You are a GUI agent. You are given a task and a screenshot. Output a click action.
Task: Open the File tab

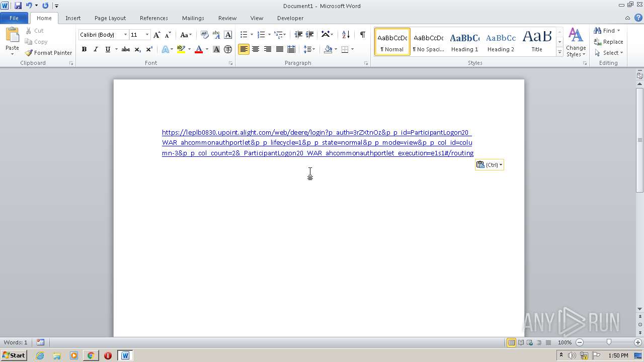pos(14,18)
